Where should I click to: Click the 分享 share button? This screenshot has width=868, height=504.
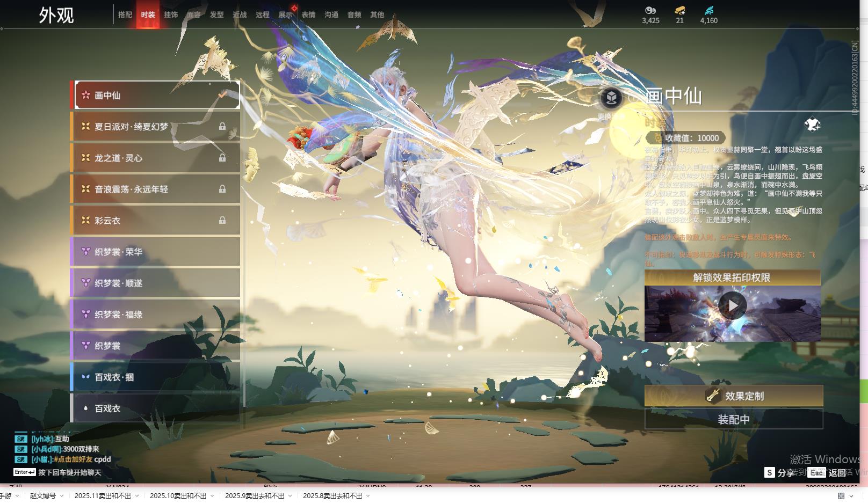[786, 472]
